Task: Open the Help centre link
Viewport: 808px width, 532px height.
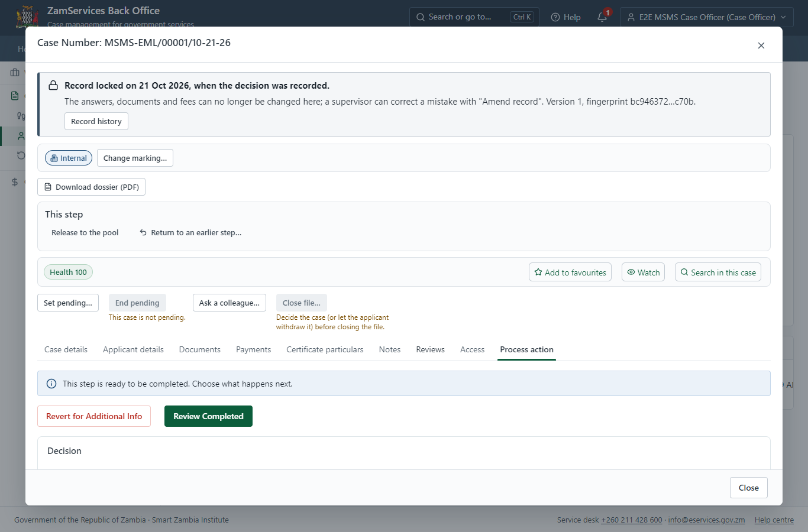Action: coord(774,520)
